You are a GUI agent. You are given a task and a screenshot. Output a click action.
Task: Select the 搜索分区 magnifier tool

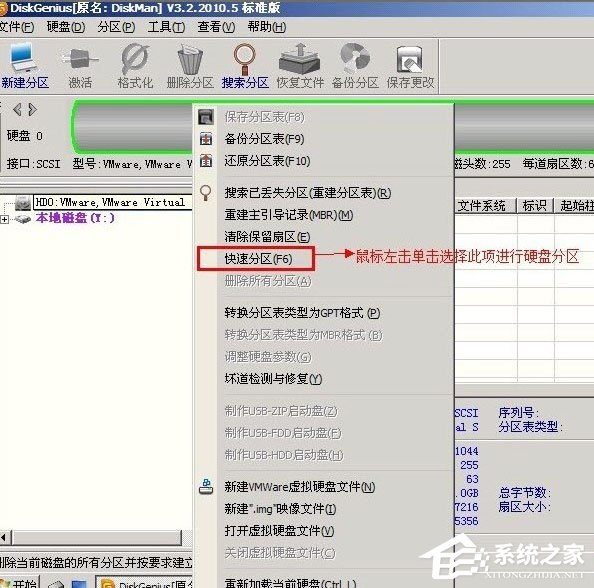pyautogui.click(x=245, y=66)
